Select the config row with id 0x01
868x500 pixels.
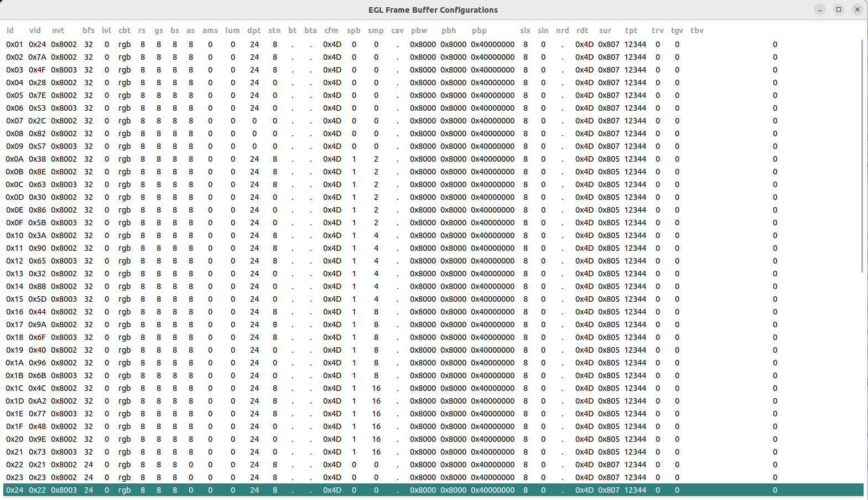coord(433,44)
